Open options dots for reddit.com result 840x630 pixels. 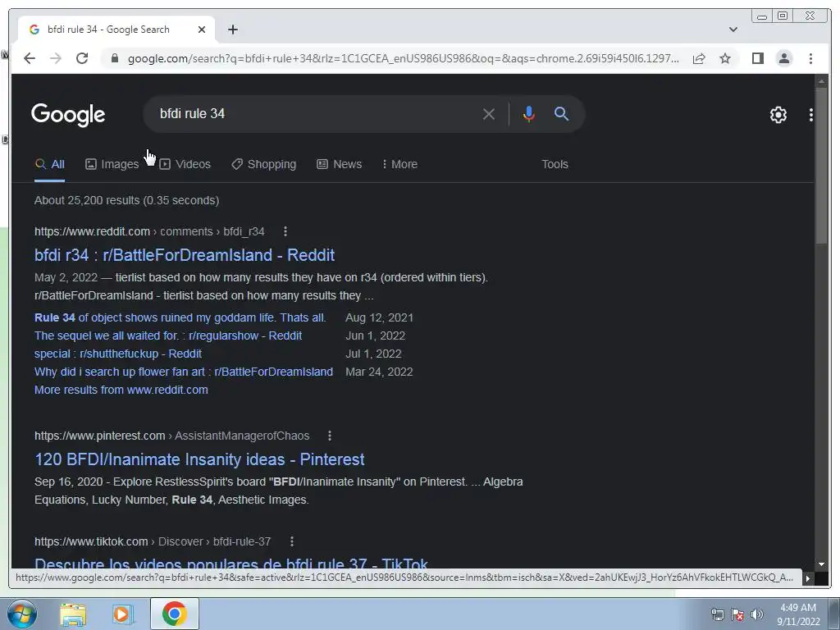285,231
